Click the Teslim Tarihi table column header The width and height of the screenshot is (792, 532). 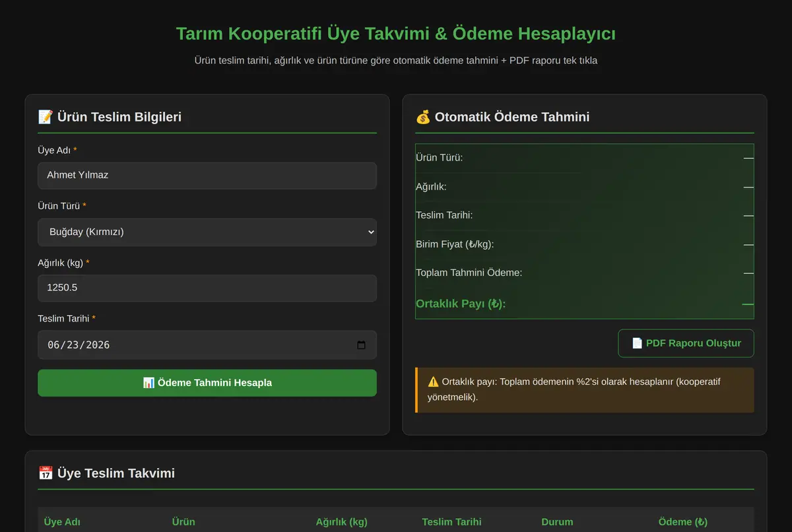451,522
